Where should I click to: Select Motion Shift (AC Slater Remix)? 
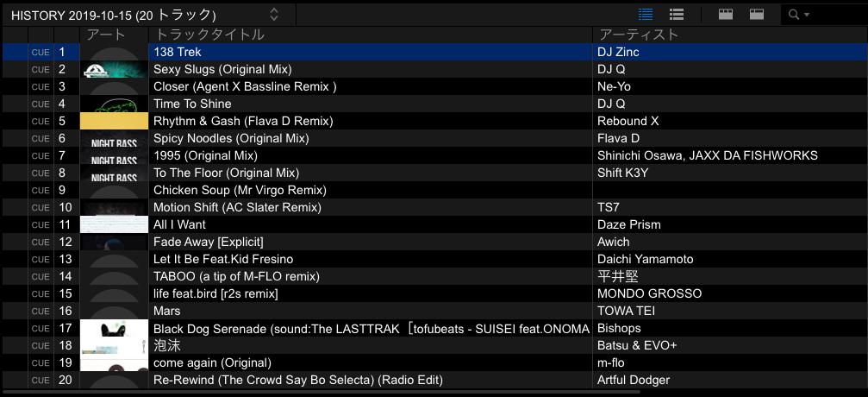(x=238, y=207)
